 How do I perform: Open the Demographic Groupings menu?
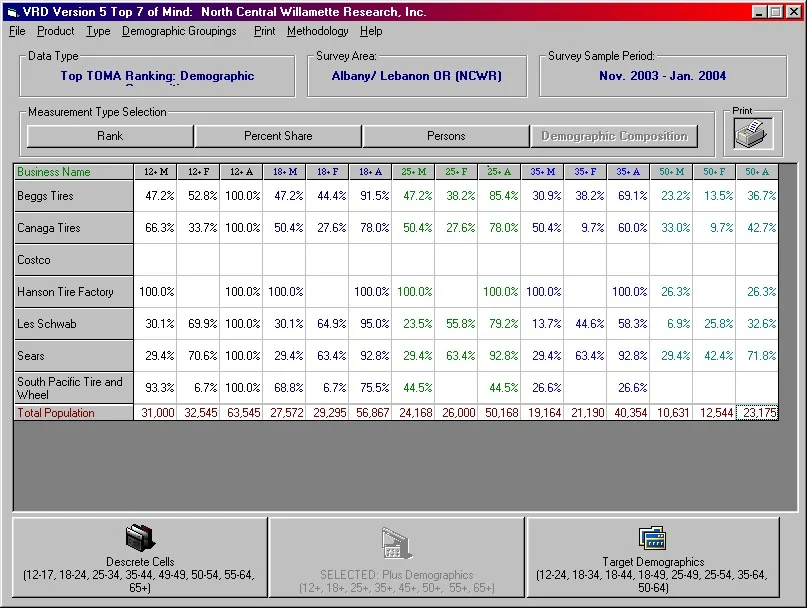coord(179,31)
